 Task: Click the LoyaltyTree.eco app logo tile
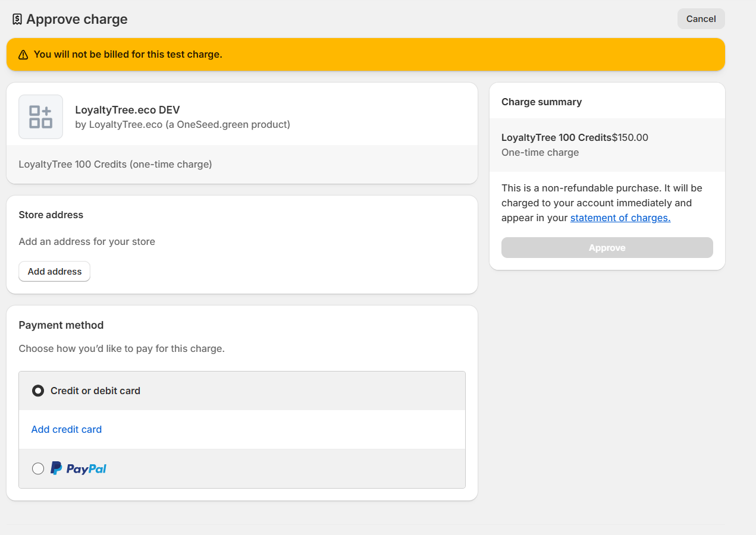(x=40, y=117)
